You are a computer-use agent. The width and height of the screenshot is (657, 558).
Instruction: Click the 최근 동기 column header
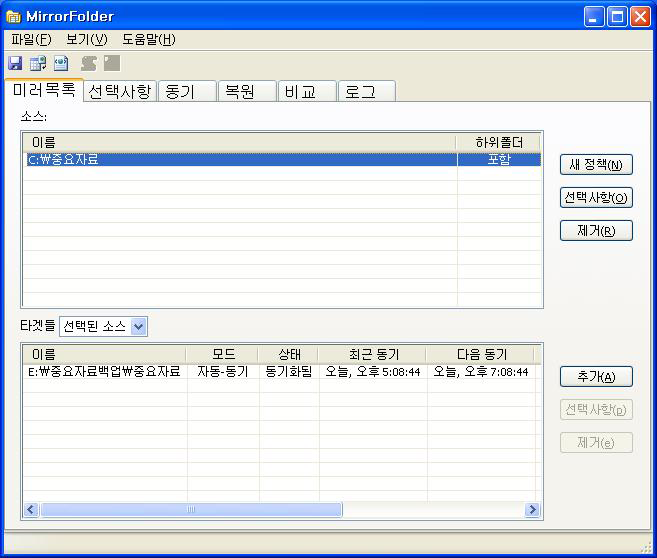click(x=372, y=354)
